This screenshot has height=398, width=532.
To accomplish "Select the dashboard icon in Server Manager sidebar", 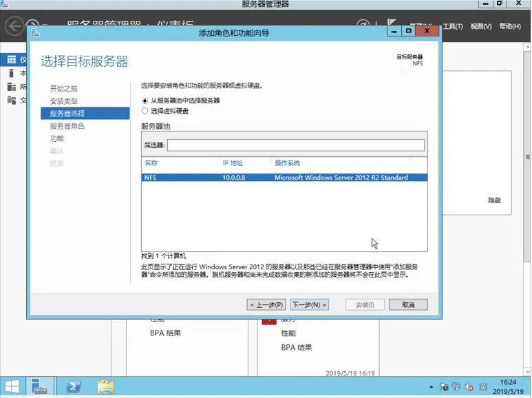I will point(12,60).
